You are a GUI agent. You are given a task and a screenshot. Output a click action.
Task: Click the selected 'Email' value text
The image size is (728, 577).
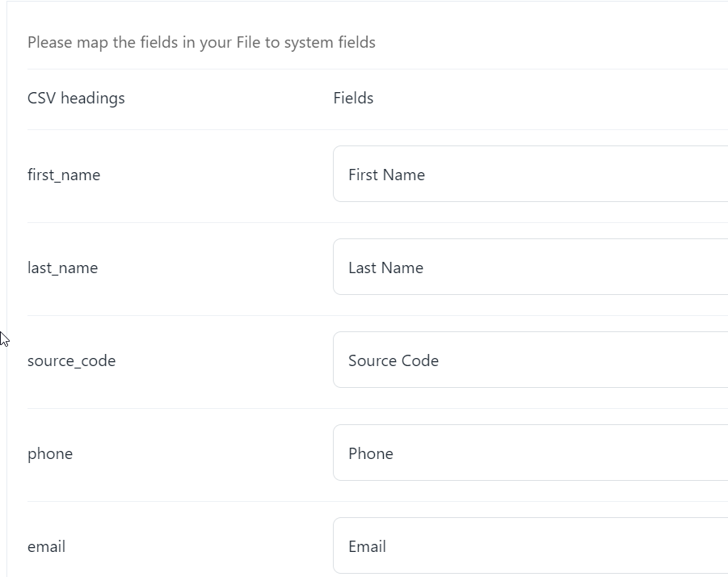(367, 547)
